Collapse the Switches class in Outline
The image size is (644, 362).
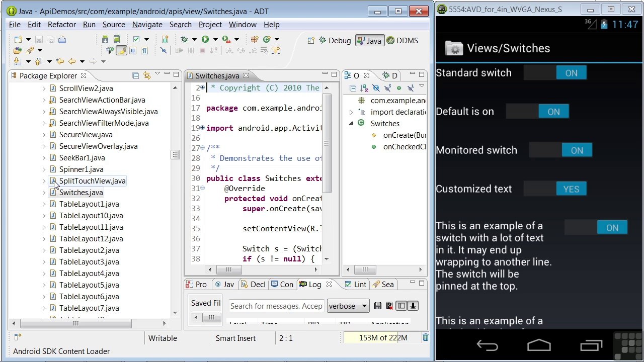pos(351,124)
